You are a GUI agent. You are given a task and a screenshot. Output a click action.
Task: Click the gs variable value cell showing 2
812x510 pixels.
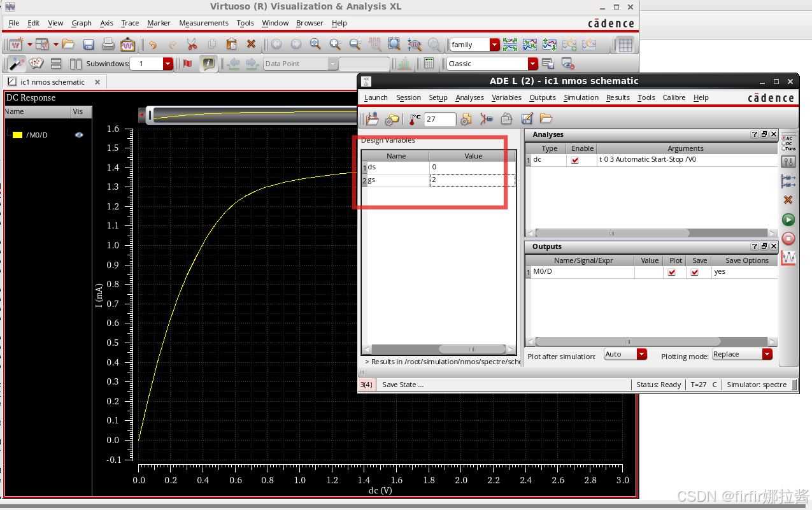pos(472,180)
